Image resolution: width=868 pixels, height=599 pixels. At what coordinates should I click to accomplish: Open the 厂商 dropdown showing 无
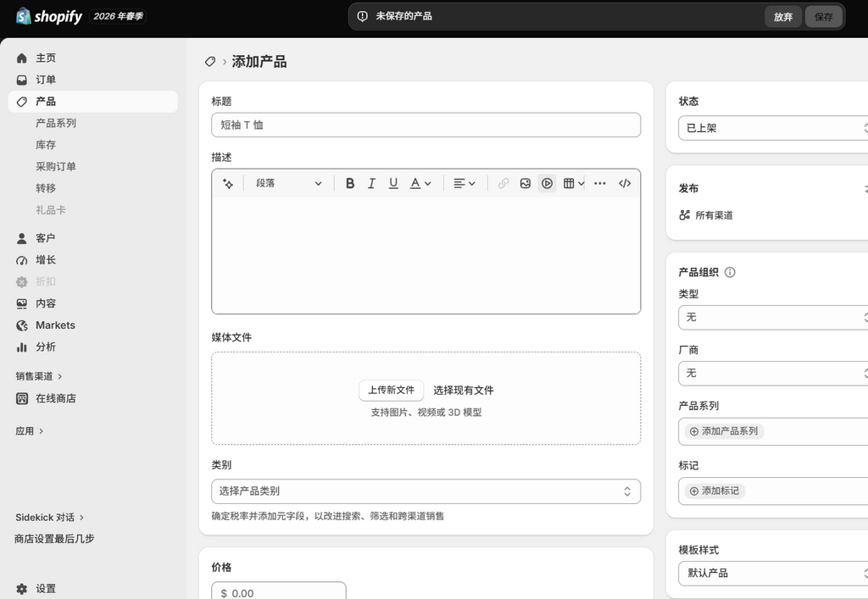773,374
